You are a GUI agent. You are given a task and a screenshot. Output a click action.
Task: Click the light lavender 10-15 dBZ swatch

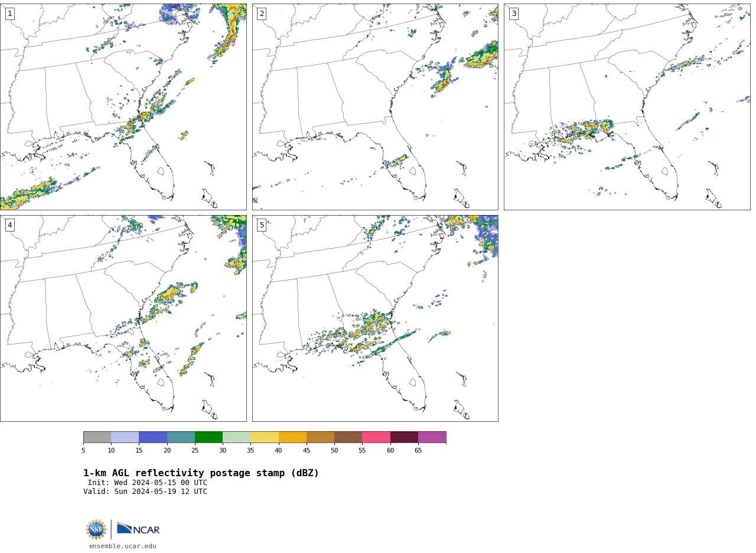(x=125, y=437)
